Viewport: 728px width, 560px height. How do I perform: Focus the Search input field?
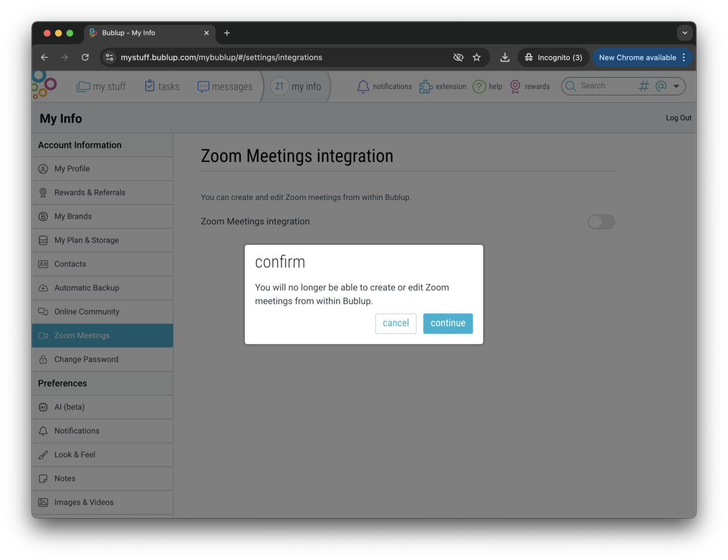[x=606, y=86]
